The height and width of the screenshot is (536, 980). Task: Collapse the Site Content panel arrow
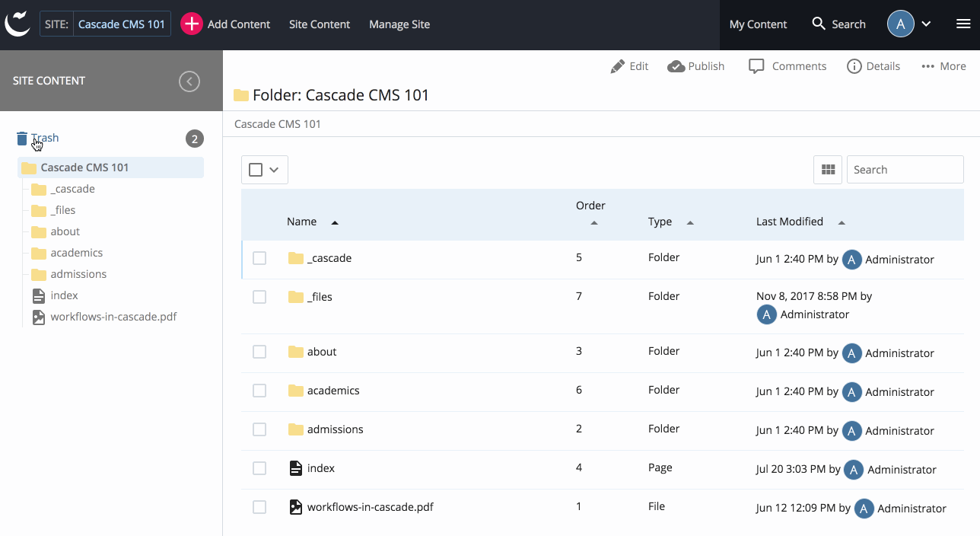[x=189, y=81]
